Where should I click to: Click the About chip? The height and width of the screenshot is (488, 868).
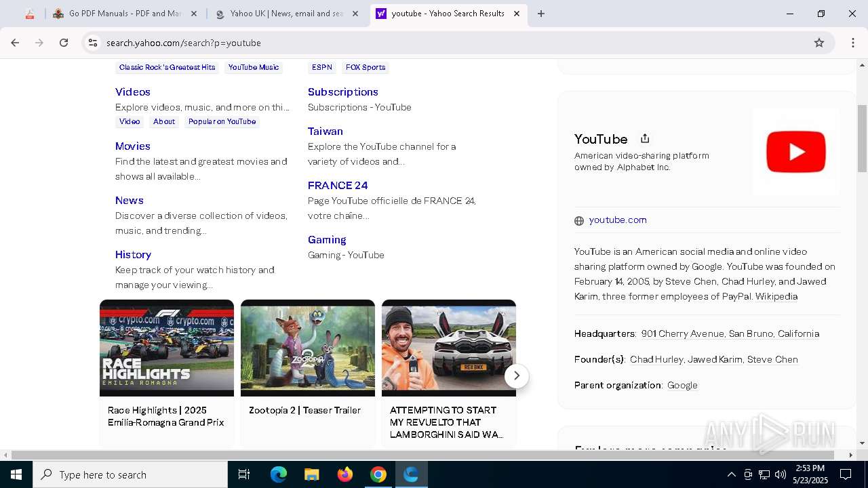pyautogui.click(x=164, y=121)
